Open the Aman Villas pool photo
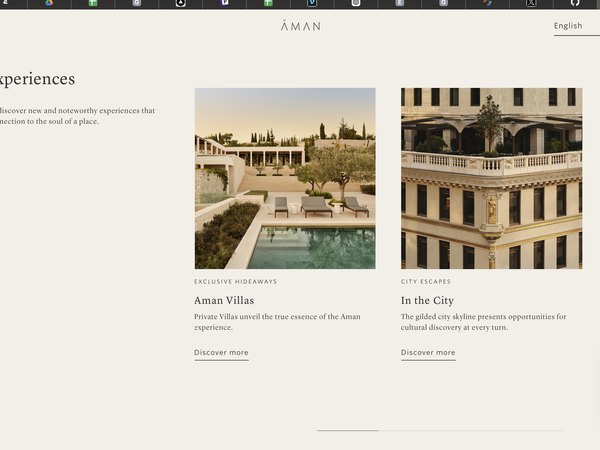The width and height of the screenshot is (600, 450). point(285,178)
